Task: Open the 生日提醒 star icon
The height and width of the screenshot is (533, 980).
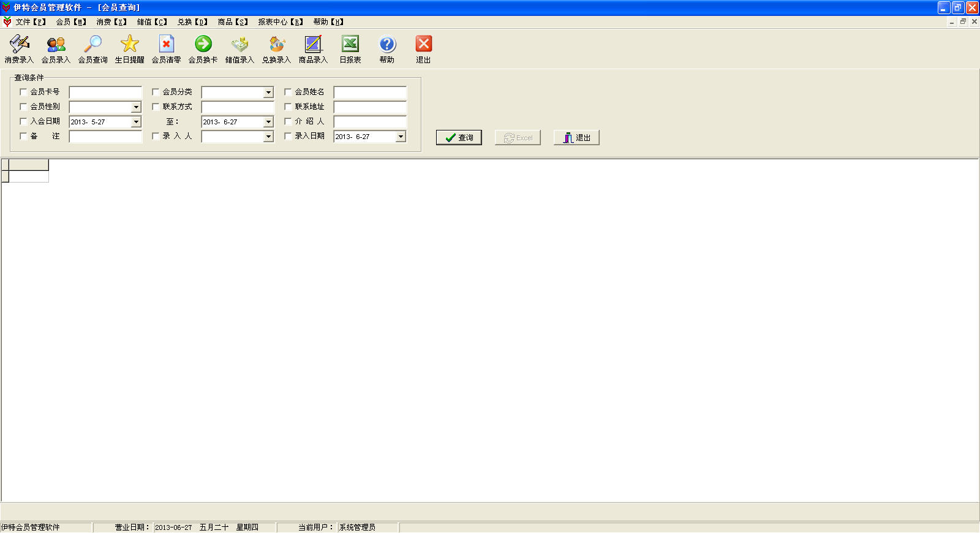Action: (130, 49)
